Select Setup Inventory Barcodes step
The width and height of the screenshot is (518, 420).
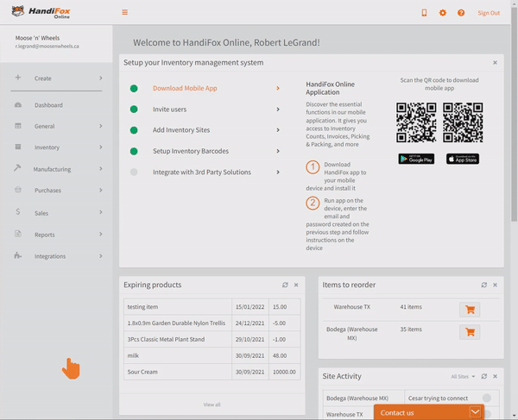191,151
